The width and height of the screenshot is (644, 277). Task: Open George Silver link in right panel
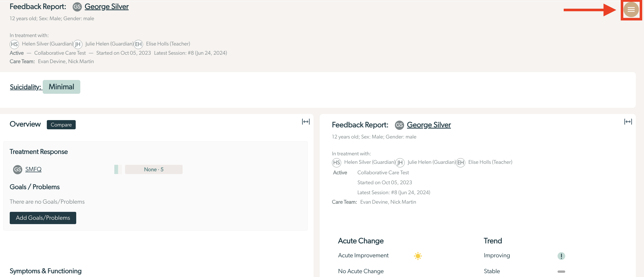[x=429, y=125]
